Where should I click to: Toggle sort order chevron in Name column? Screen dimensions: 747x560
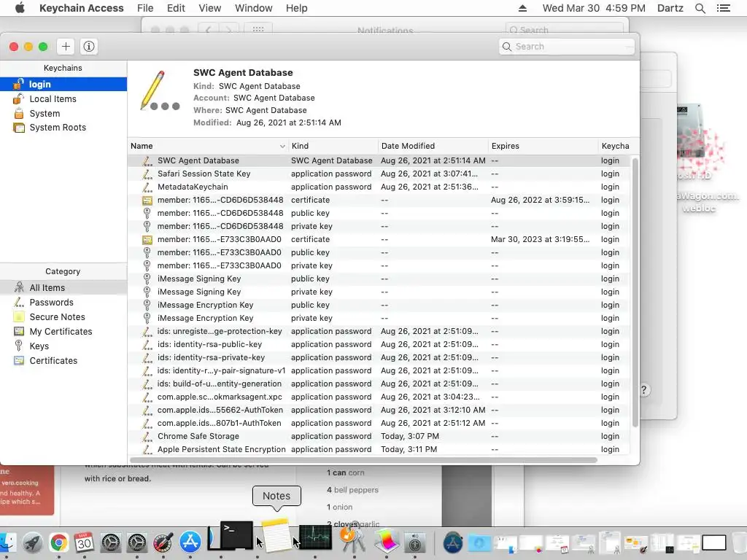pyautogui.click(x=282, y=146)
